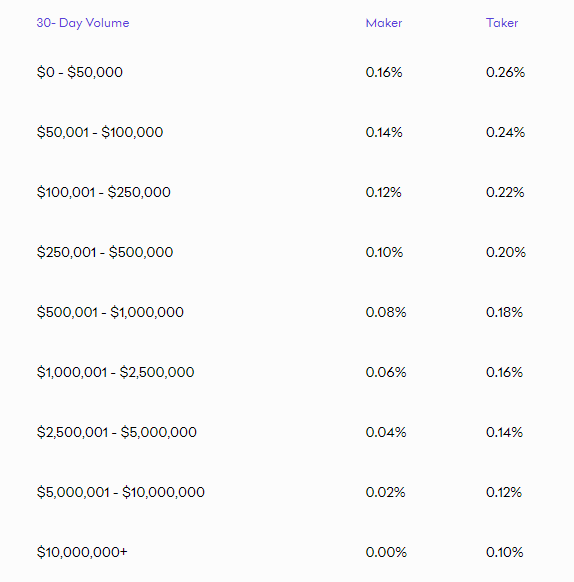The width and height of the screenshot is (574, 582).
Task: Click the 0.20% taker fee value
Action: click(506, 252)
